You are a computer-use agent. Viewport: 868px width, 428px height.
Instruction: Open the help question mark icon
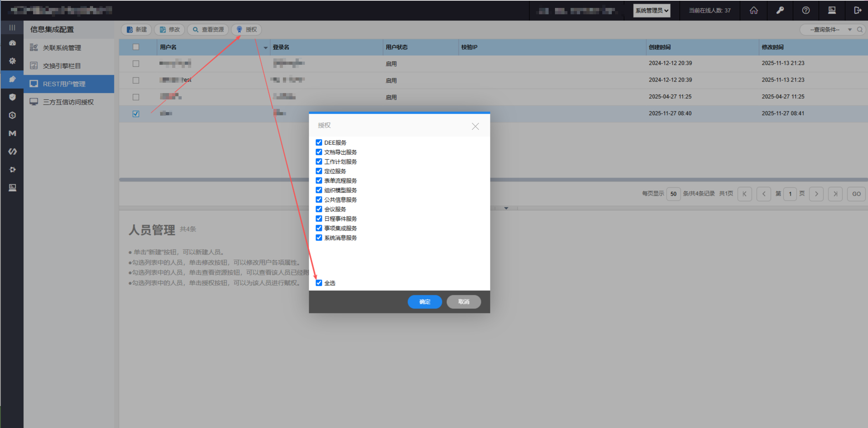tap(806, 10)
